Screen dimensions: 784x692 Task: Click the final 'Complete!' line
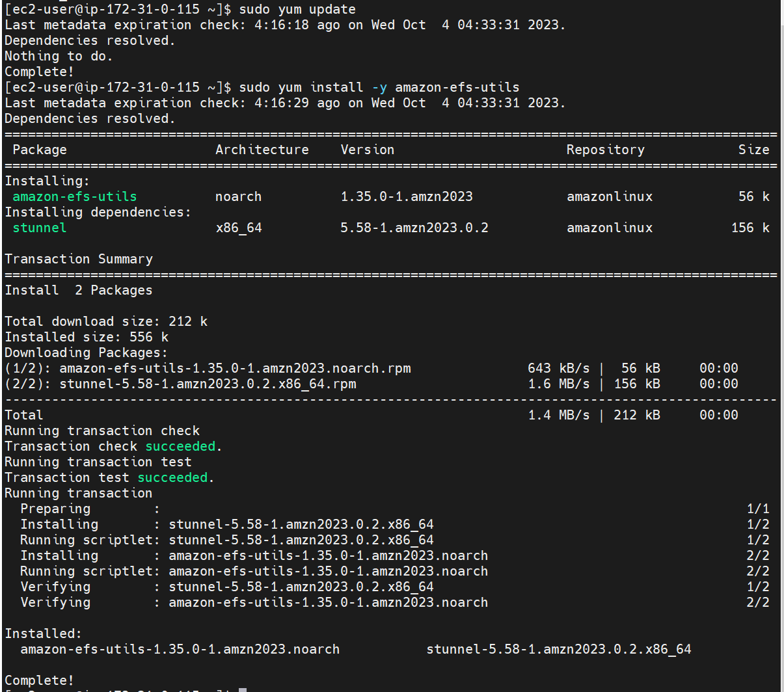point(40,681)
